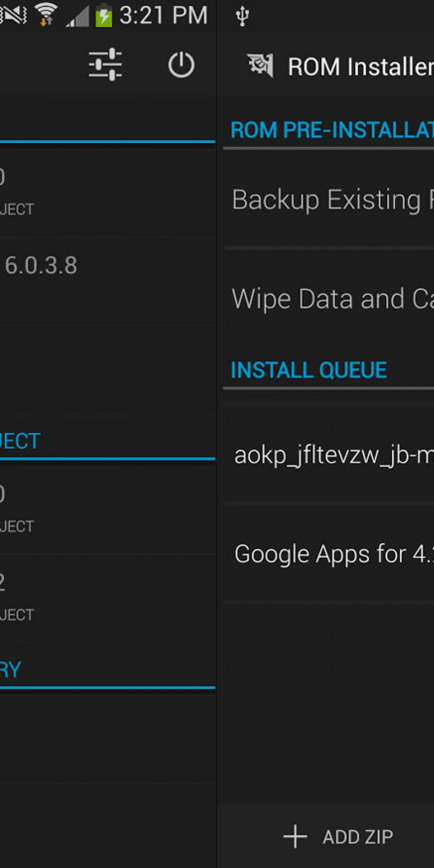
Task: Tap the ROM Installer title text
Action: 360,67
